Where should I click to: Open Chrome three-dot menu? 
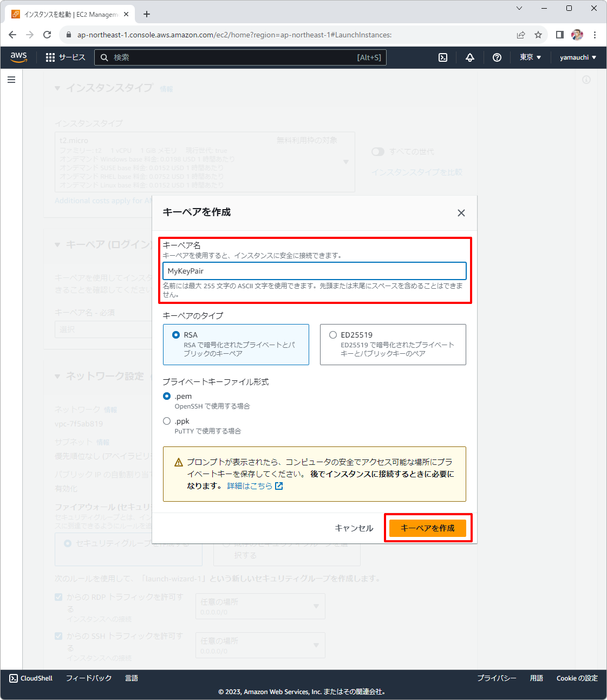click(595, 35)
